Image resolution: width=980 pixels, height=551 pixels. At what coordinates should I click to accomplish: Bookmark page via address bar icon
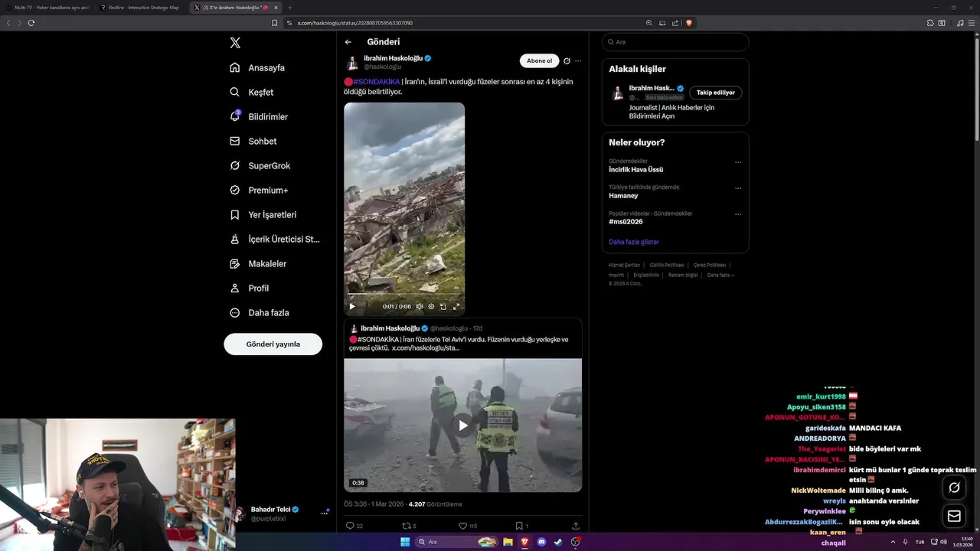click(x=275, y=23)
